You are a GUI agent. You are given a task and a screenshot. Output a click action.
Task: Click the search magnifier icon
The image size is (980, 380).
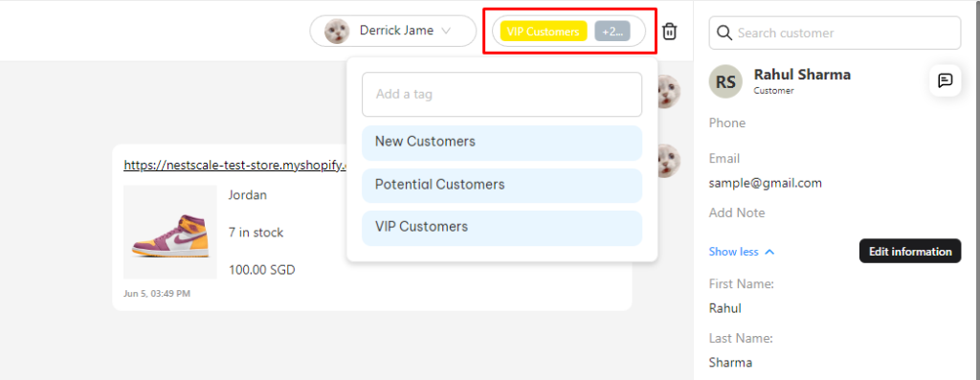coord(724,33)
